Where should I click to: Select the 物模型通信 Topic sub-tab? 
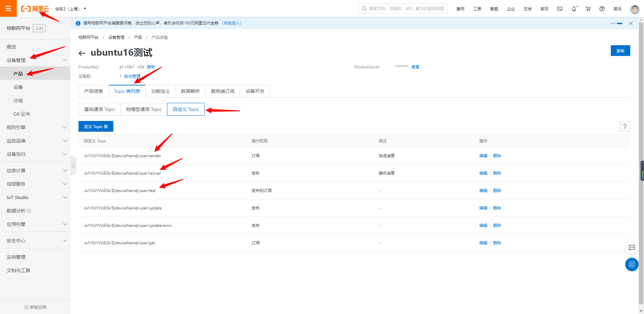point(144,109)
